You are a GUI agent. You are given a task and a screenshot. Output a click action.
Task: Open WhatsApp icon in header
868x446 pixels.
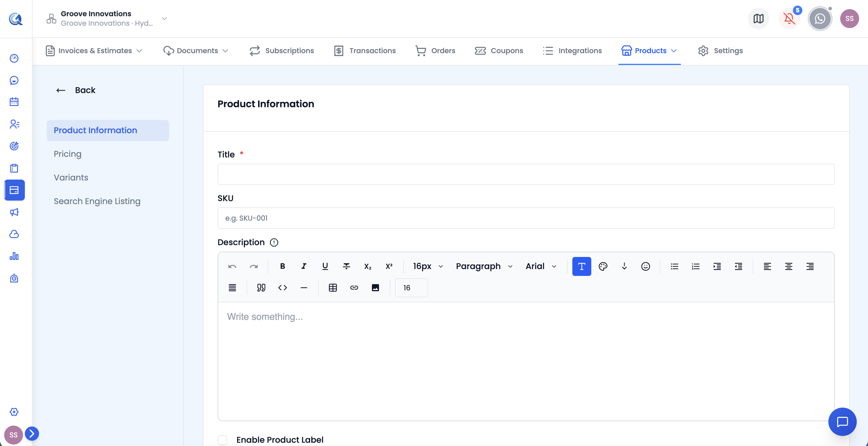coord(820,19)
